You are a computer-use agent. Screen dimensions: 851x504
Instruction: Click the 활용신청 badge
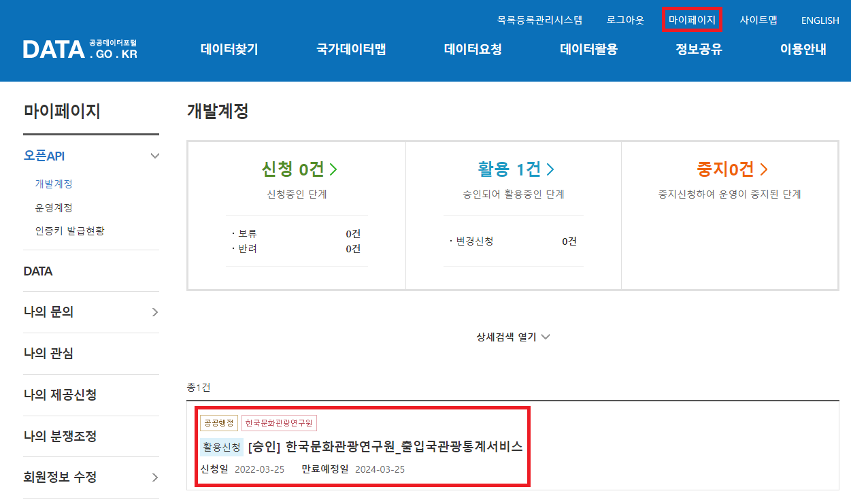tap(222, 447)
